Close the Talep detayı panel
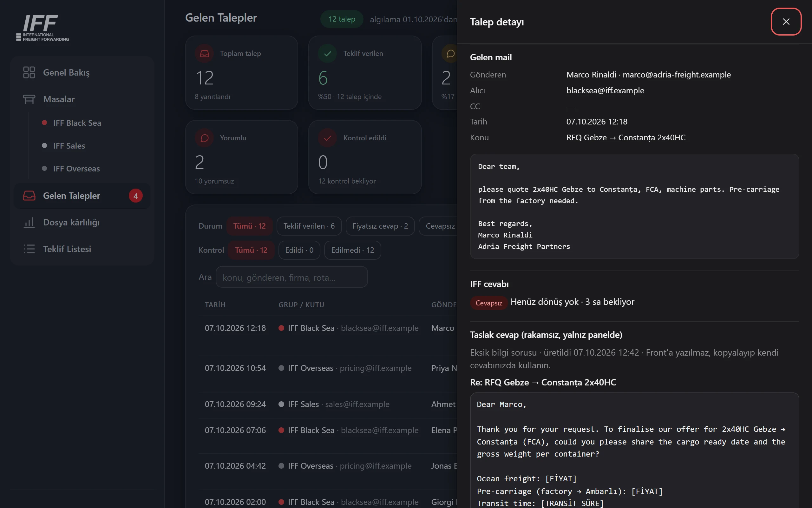The width and height of the screenshot is (812, 508). point(786,22)
